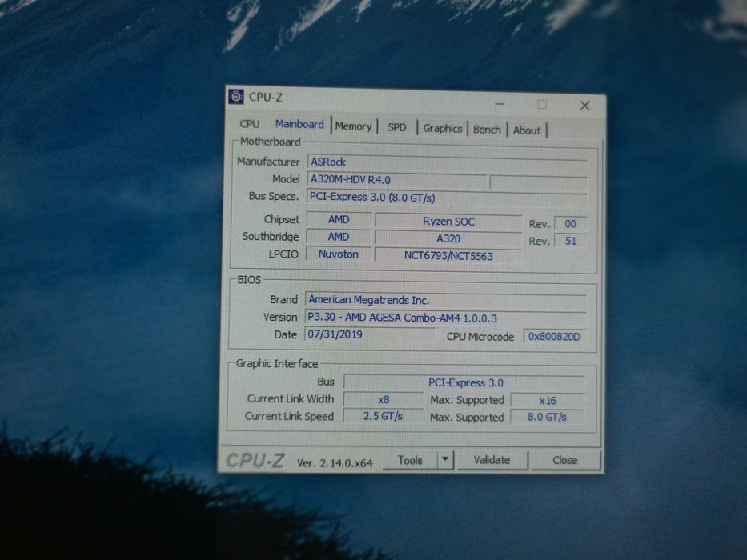Click the Current Link Width x8 value
This screenshot has width=747, height=560.
pos(384,399)
